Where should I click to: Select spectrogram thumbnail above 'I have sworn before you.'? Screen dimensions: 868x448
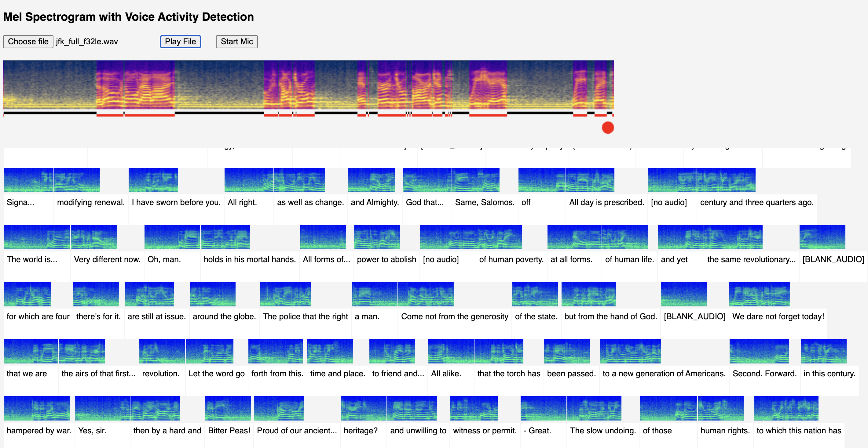click(153, 180)
